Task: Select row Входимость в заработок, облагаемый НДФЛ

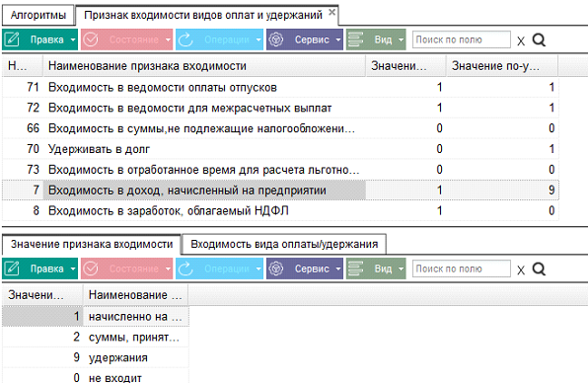Action: click(280, 210)
